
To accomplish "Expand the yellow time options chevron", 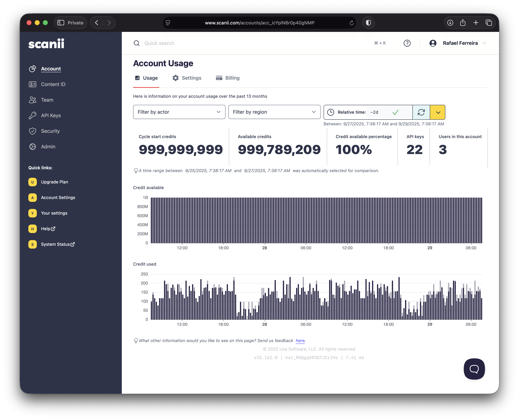I will click(x=438, y=112).
